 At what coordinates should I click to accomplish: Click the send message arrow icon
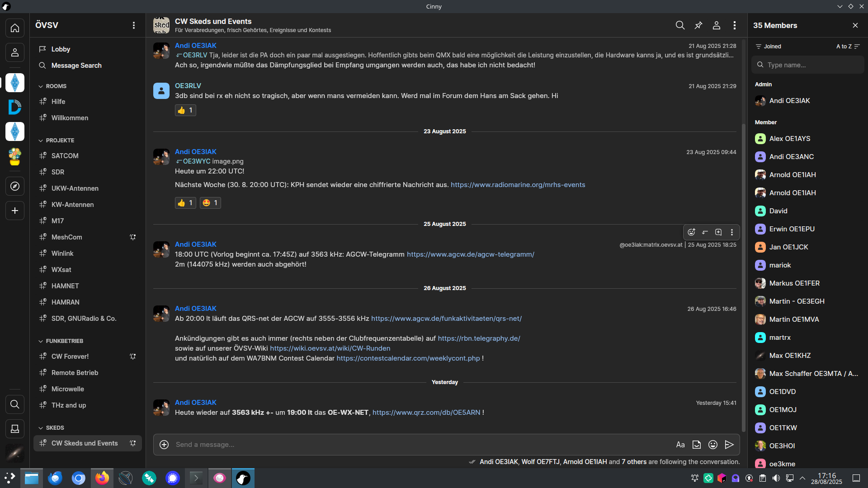click(x=729, y=445)
